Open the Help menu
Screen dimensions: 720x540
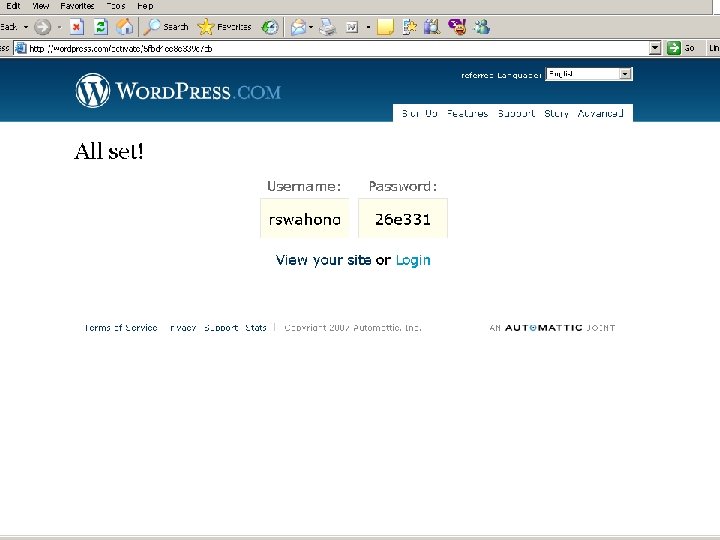145,6
